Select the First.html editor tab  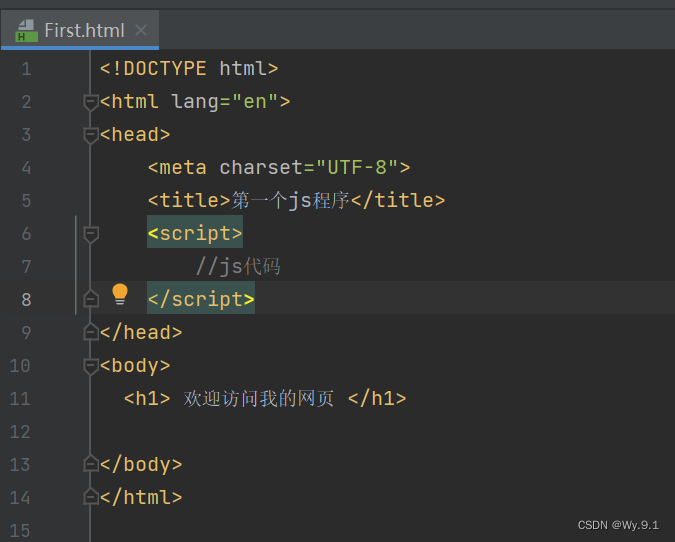pyautogui.click(x=80, y=30)
